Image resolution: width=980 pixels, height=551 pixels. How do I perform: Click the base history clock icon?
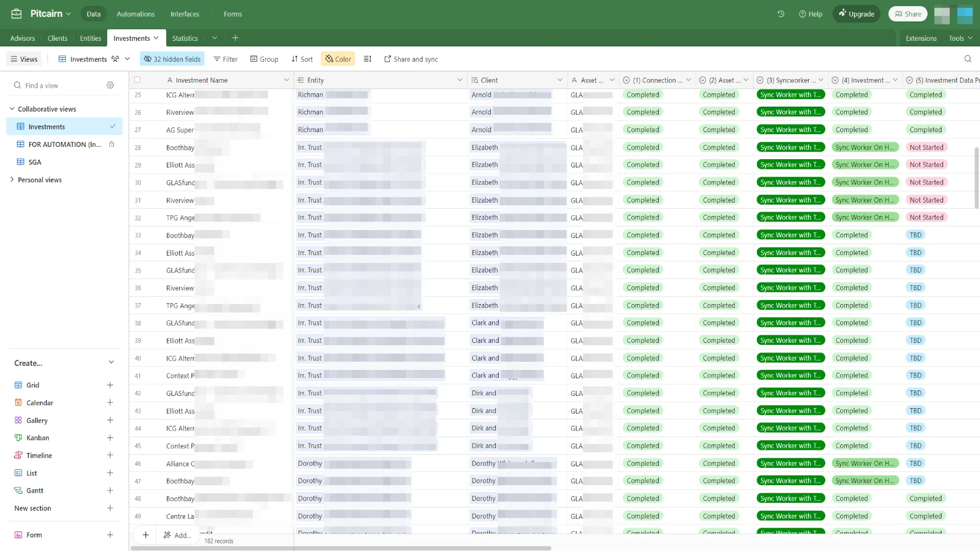point(781,14)
